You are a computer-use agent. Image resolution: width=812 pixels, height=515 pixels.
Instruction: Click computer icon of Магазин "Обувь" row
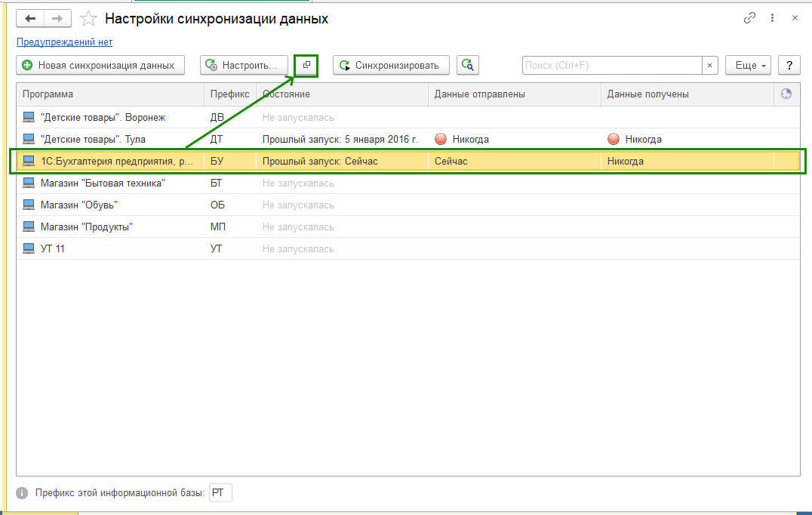[x=29, y=205]
